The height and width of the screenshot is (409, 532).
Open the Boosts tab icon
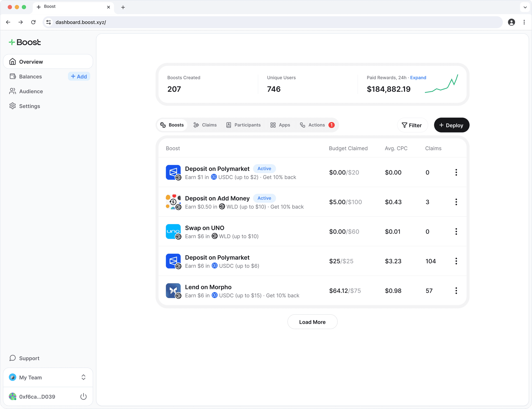pyautogui.click(x=163, y=125)
